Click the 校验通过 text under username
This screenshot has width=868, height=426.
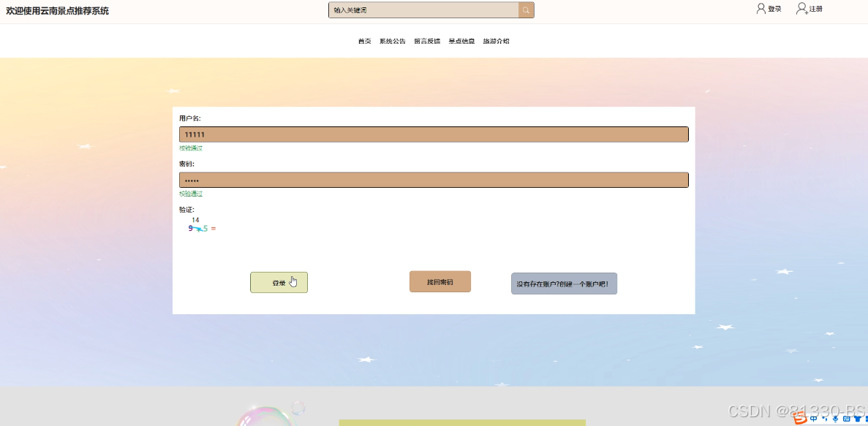pos(191,148)
